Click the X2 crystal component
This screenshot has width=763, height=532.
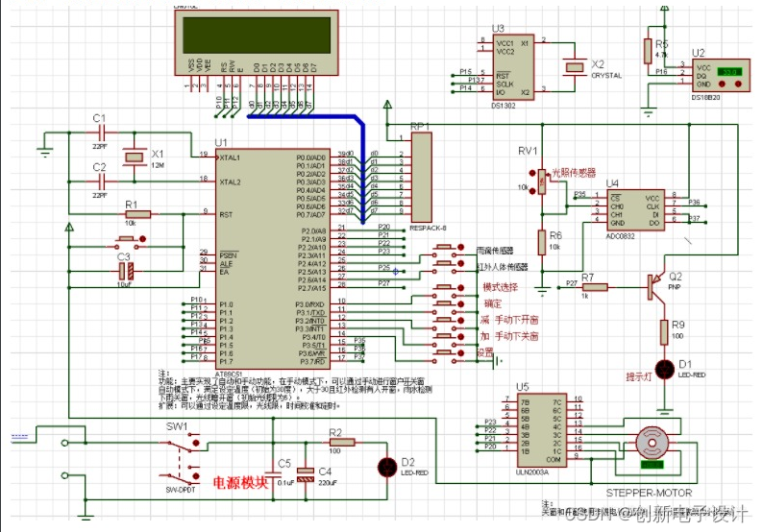tap(575, 66)
